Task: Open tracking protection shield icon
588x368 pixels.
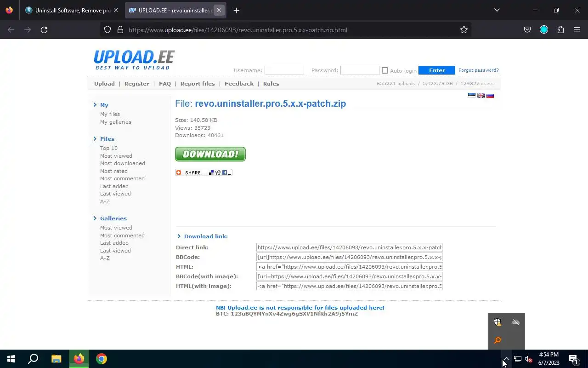Action: (x=107, y=30)
